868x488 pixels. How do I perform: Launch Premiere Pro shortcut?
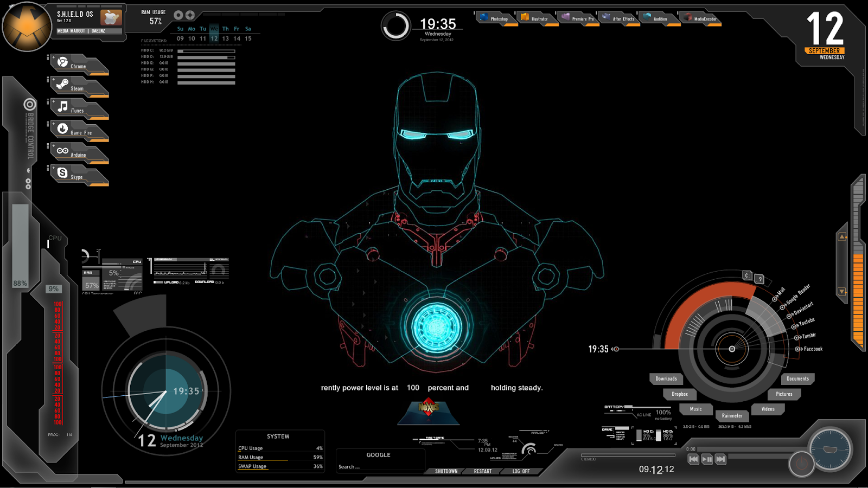(x=578, y=18)
